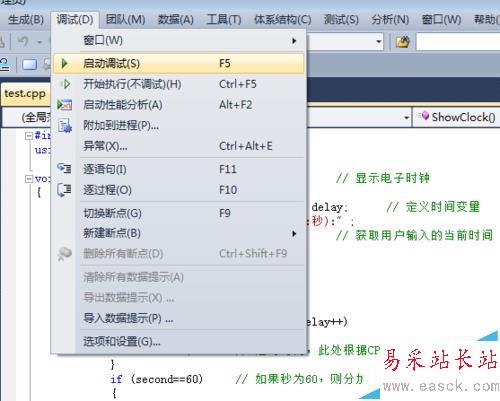Click undo icon in toolbar
Viewport: 500px width, 401px height.
tap(23, 42)
